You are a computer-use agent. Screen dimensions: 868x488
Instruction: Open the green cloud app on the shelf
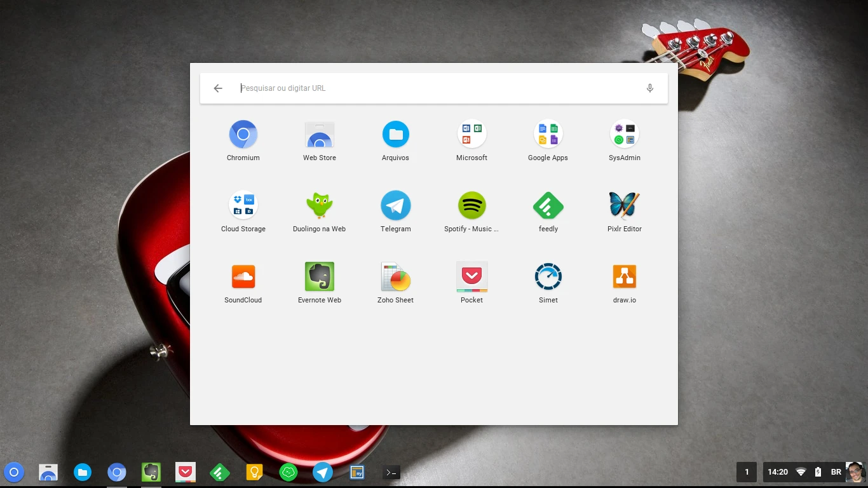(288, 472)
